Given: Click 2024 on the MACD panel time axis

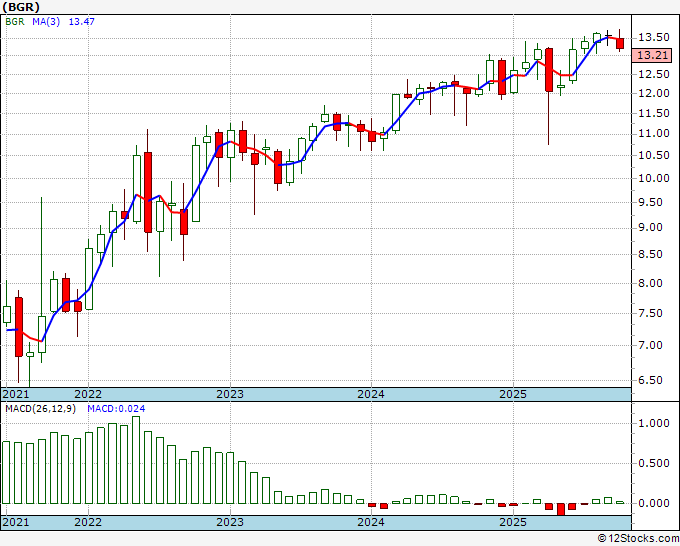Looking at the screenshot, I should (371, 522).
